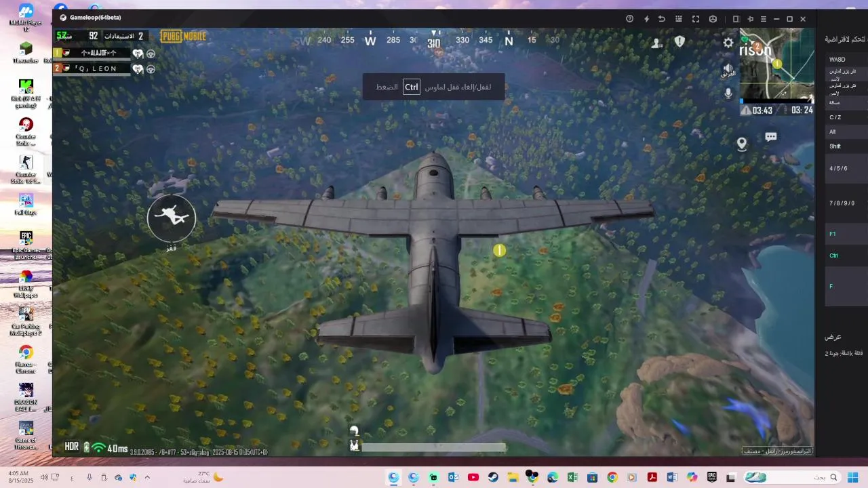868x488 pixels.
Task: Click the Gameloop lightning boost icon
Action: pyautogui.click(x=646, y=19)
